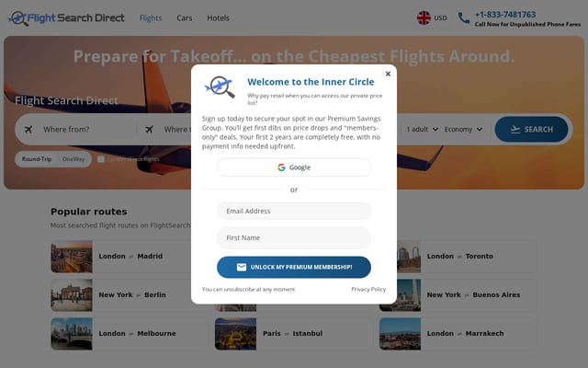Click the 'Popular routes' heading
Screen dimensions: 588x368
(x=89, y=212)
